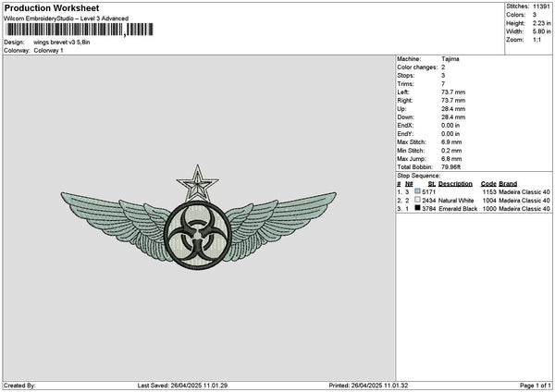Select thread code "1000"
Viewport: 555px width, 392px height.
pos(489,209)
